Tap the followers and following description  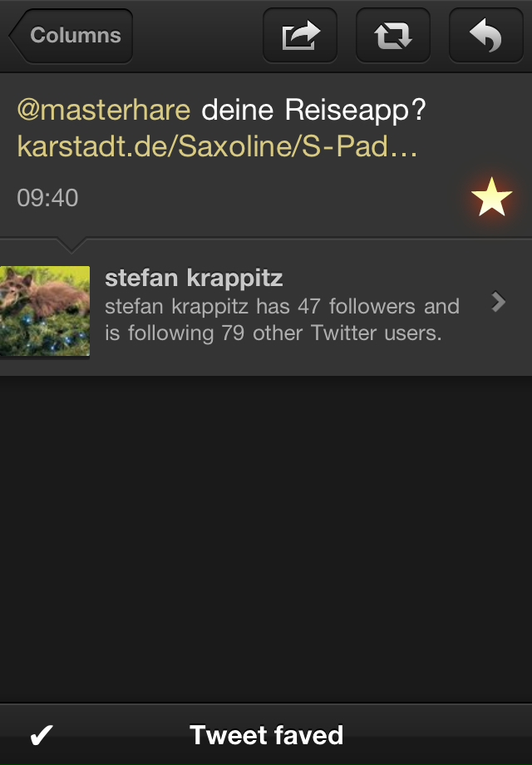click(282, 319)
